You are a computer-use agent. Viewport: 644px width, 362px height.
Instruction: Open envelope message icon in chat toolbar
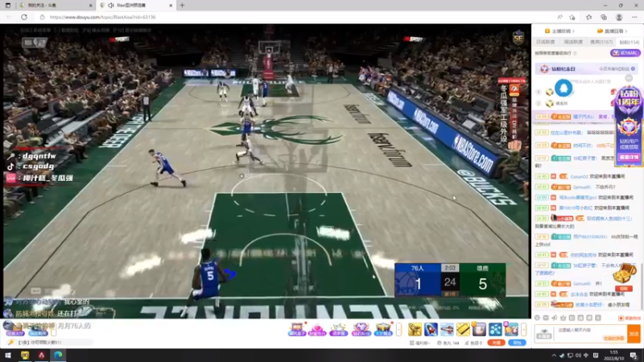coord(546,318)
